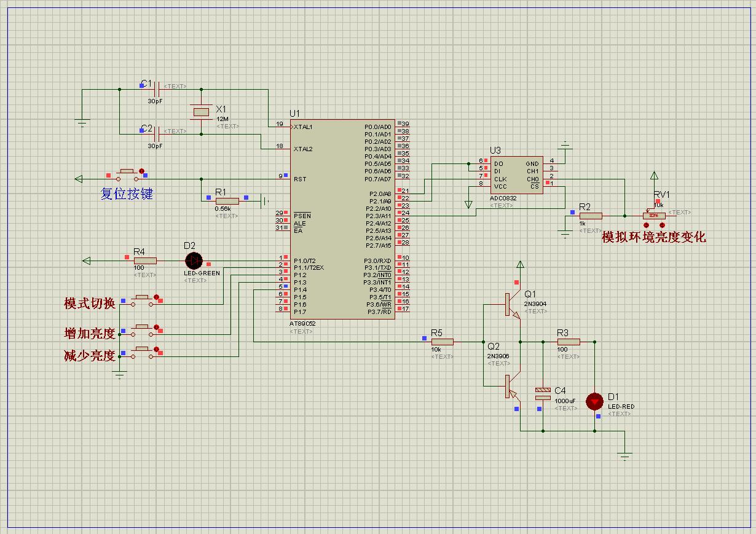
Task: Click the RV1 potentiometer left adjust dot
Action: 647,226
